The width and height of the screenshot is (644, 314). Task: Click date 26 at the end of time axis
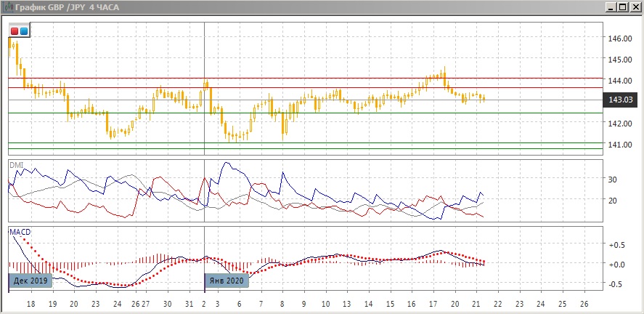tap(583, 304)
